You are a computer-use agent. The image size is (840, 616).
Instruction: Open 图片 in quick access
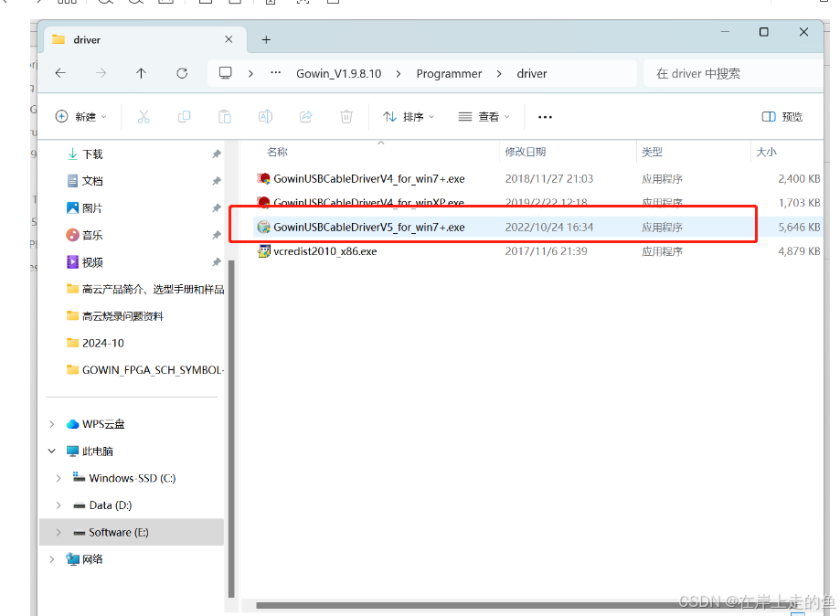coord(92,207)
